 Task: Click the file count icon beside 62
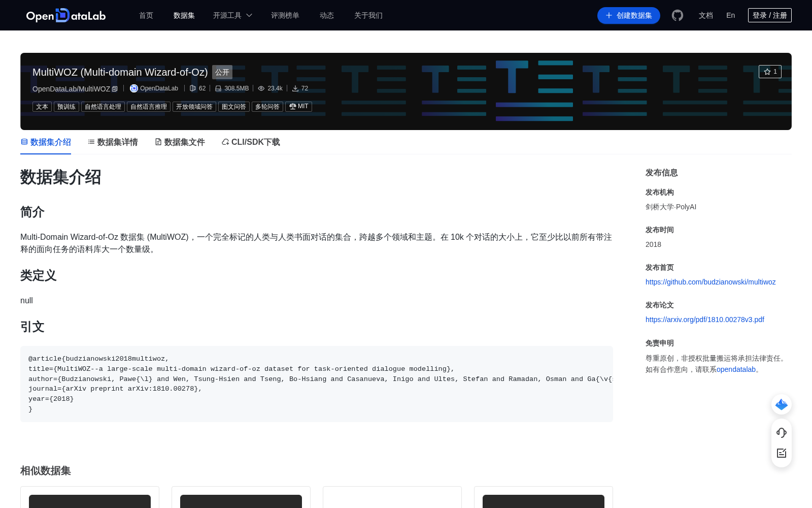tap(193, 88)
